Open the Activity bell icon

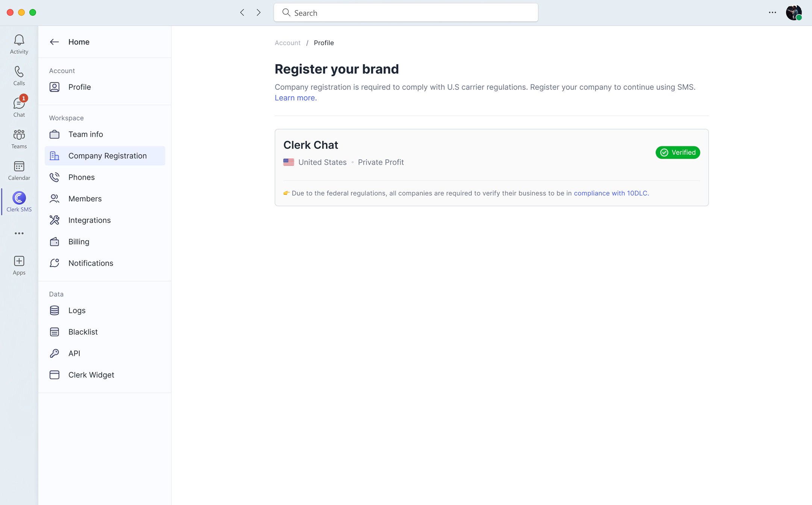[19, 44]
